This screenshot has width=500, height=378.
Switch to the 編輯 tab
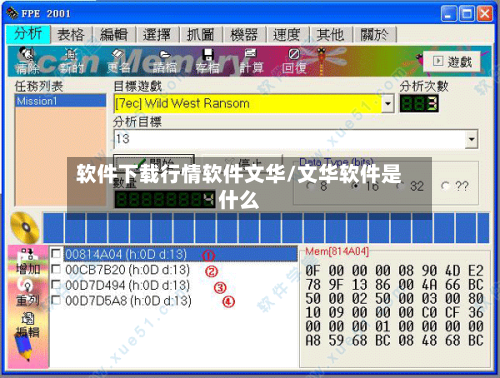[114, 34]
